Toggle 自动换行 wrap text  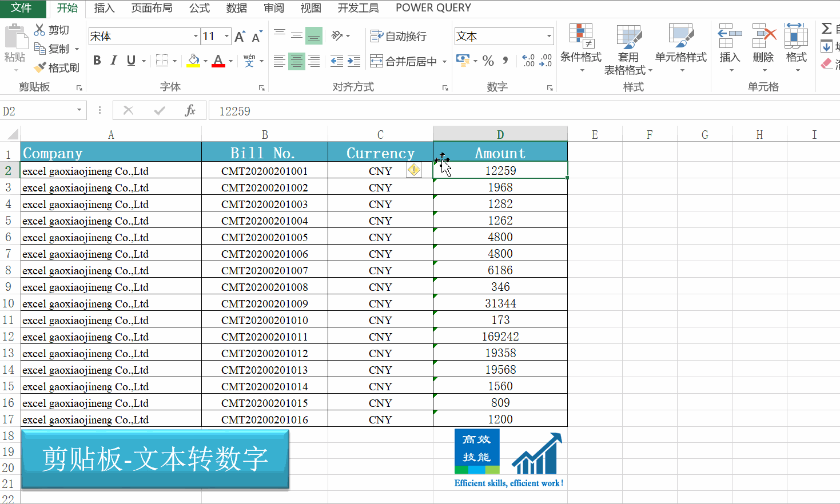(x=399, y=36)
